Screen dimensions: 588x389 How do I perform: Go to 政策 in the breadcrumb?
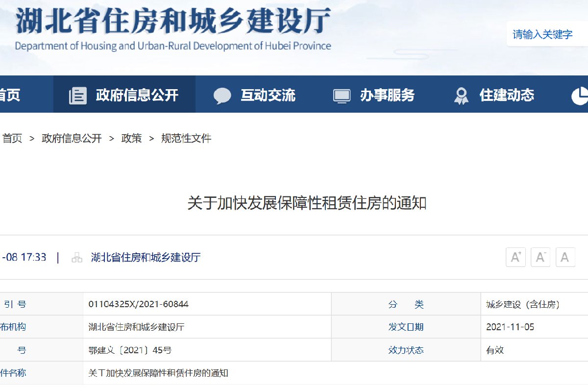pos(131,139)
